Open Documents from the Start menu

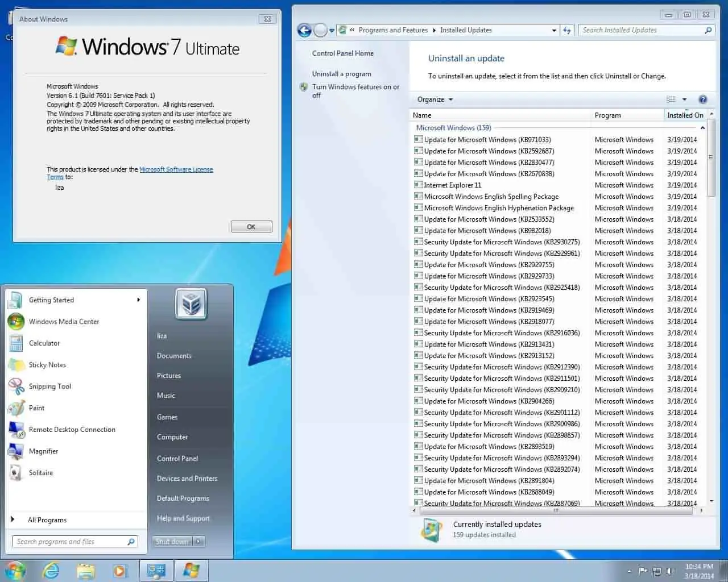tap(174, 356)
